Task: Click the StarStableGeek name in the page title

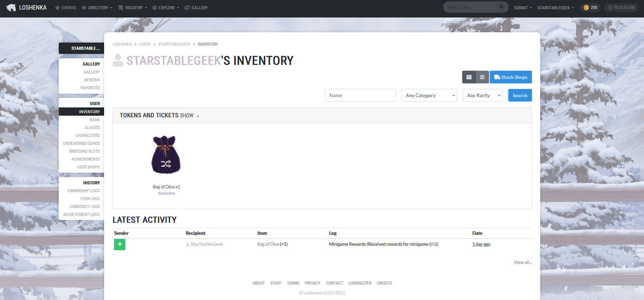Action: click(174, 61)
